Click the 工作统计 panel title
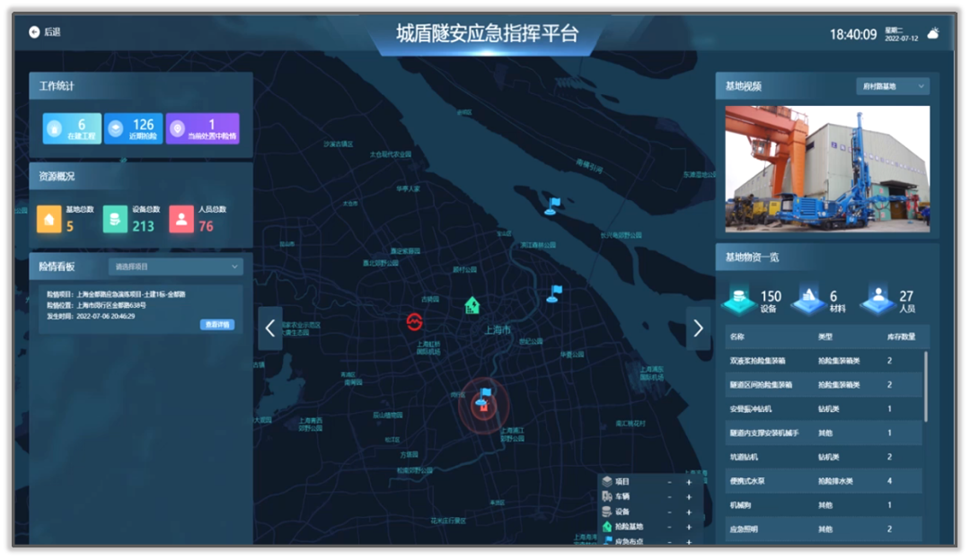Screen dimensions: 970x560 [x=57, y=86]
